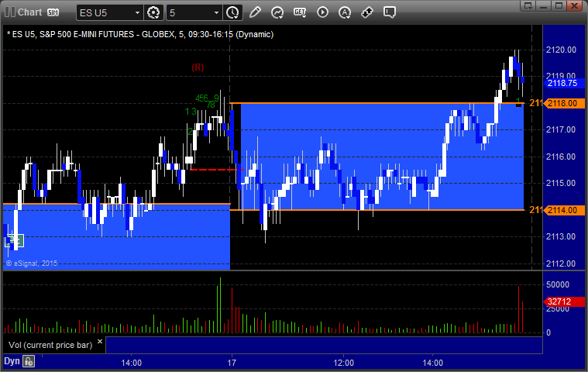Screen dimensions: 588x372
Task: Toggle the SIM mode badge
Action: tap(53, 12)
